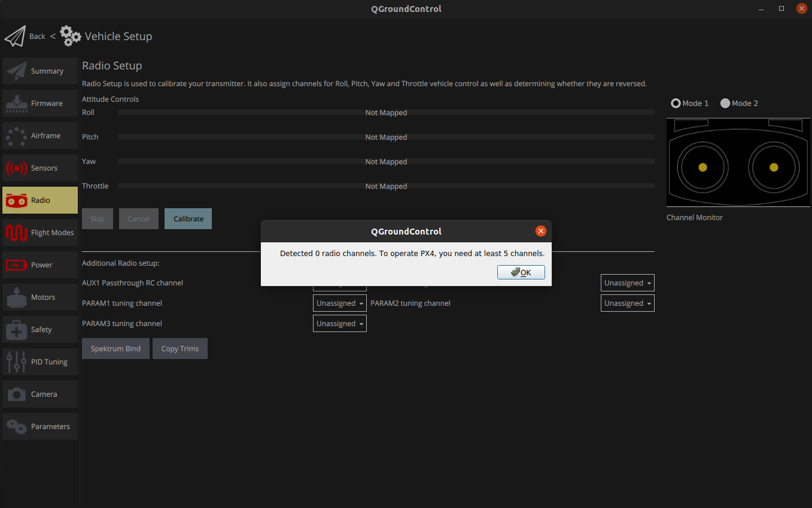Viewport: 812px width, 508px height.
Task: Click the Back link at top left
Action: [x=37, y=36]
